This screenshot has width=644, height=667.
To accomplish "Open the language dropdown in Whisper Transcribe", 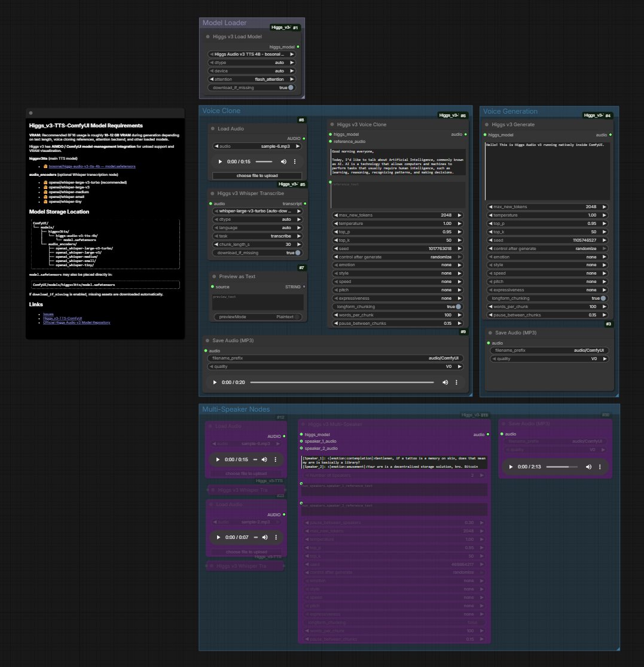I will pos(257,227).
